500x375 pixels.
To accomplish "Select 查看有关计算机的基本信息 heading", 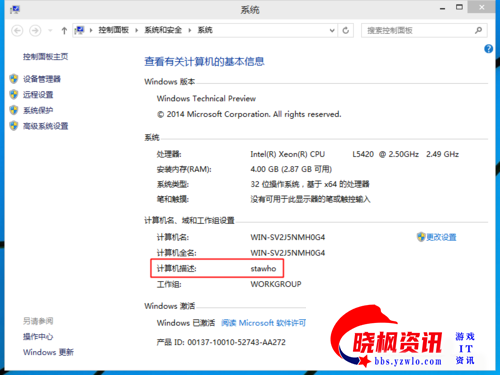I will tap(204, 62).
